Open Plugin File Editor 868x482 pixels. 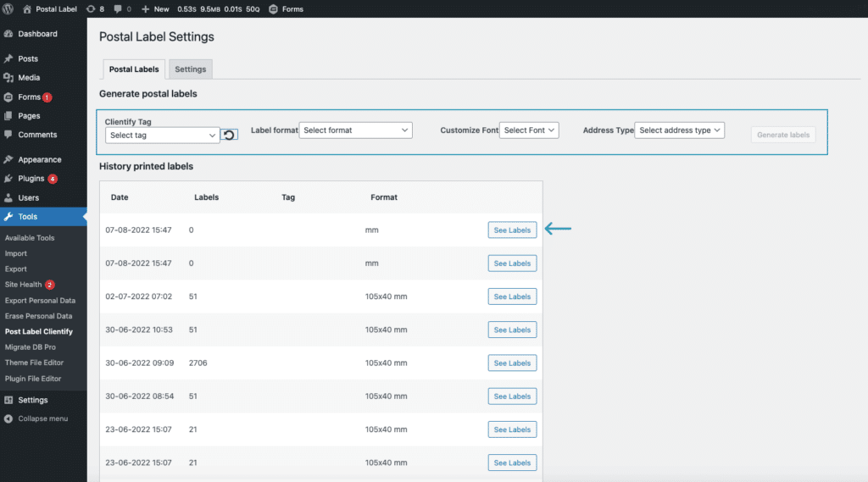coord(33,379)
